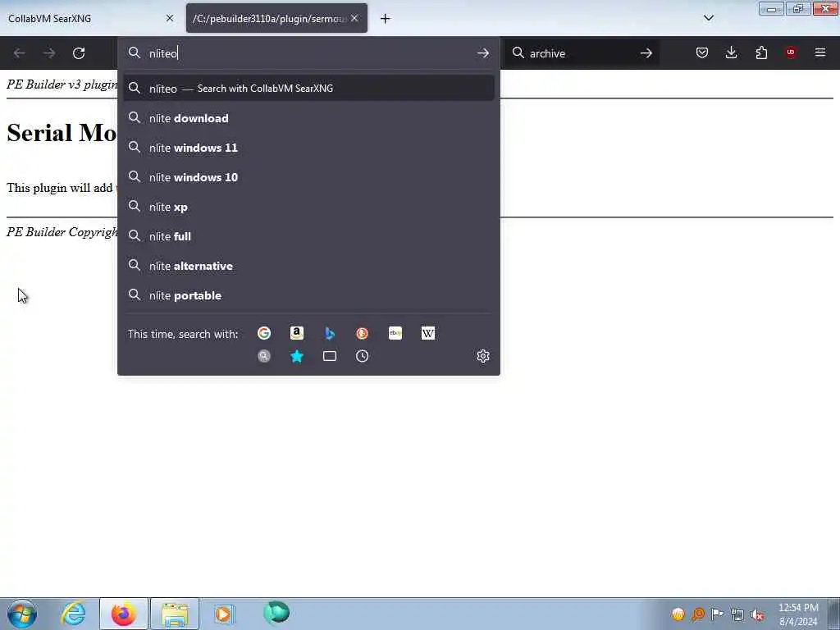
Task: Choose the 'nlite windows 10' suggestion
Action: 308,177
